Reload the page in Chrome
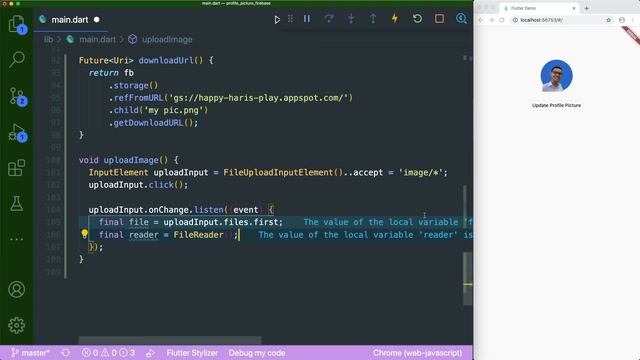640x360 pixels. click(502, 20)
